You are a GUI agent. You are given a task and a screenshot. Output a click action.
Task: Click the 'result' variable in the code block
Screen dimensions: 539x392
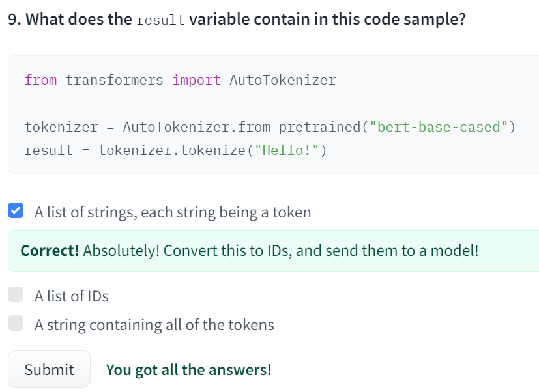tap(49, 150)
